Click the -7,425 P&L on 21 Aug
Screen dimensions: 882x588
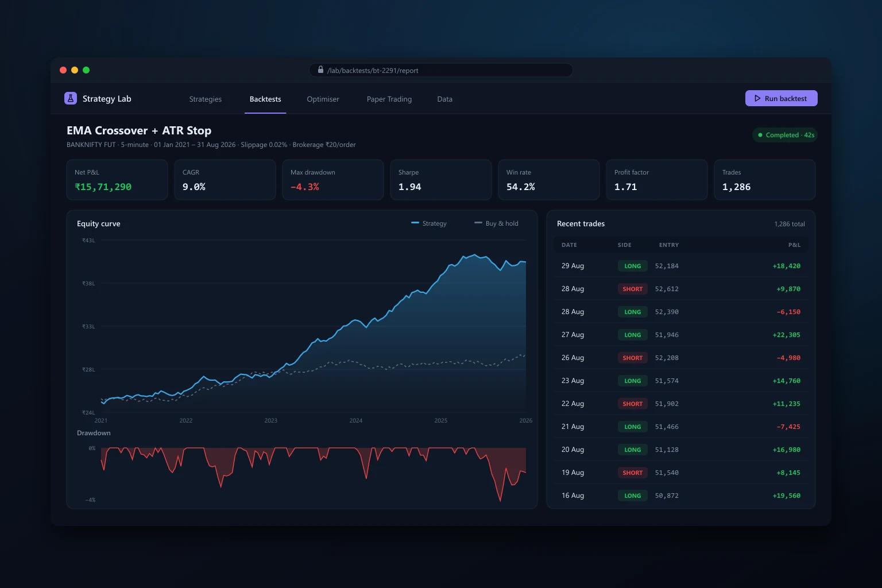pyautogui.click(x=788, y=427)
